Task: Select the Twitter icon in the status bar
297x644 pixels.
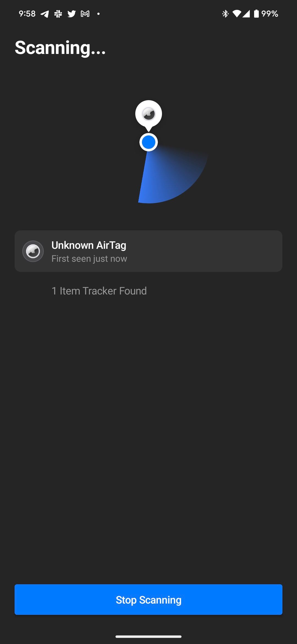Action: 71,13
